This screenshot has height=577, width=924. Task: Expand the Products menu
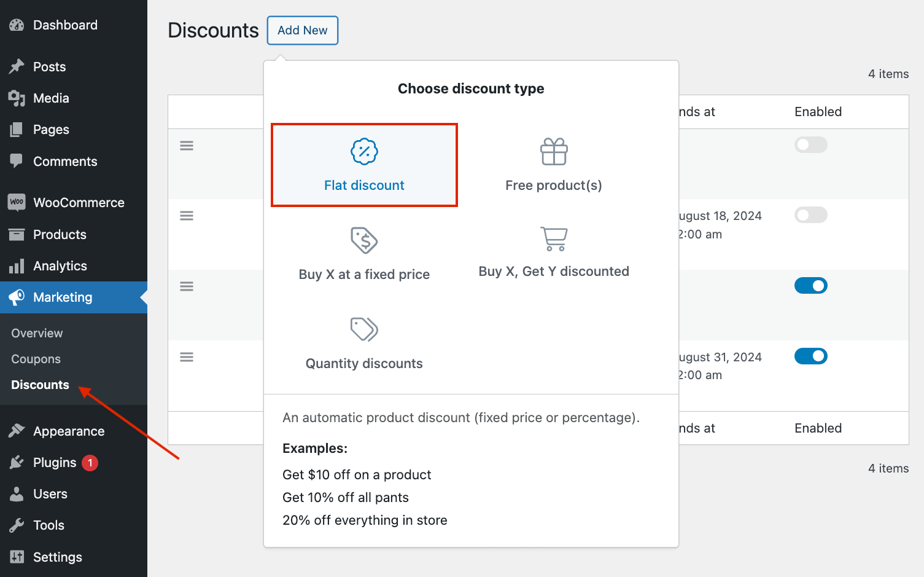coord(59,234)
